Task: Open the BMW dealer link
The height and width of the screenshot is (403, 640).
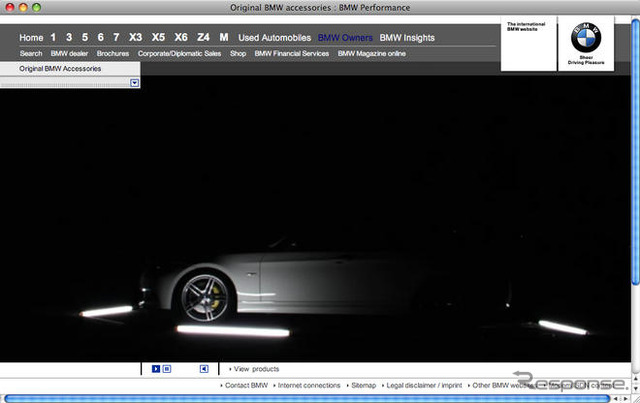Action: [x=69, y=53]
